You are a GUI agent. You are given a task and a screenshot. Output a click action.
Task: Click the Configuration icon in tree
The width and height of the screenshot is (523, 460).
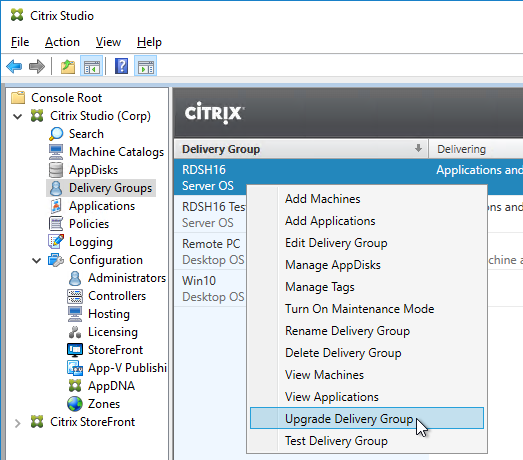pyautogui.click(x=56, y=260)
